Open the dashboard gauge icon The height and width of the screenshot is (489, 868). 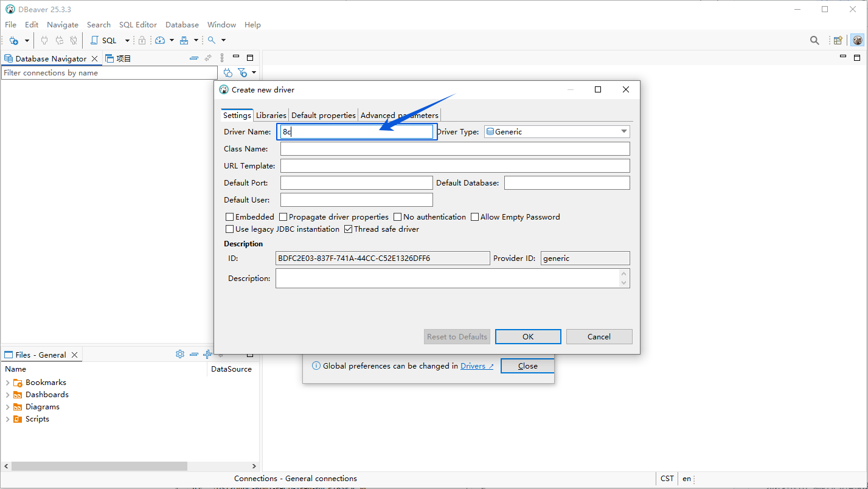[160, 40]
